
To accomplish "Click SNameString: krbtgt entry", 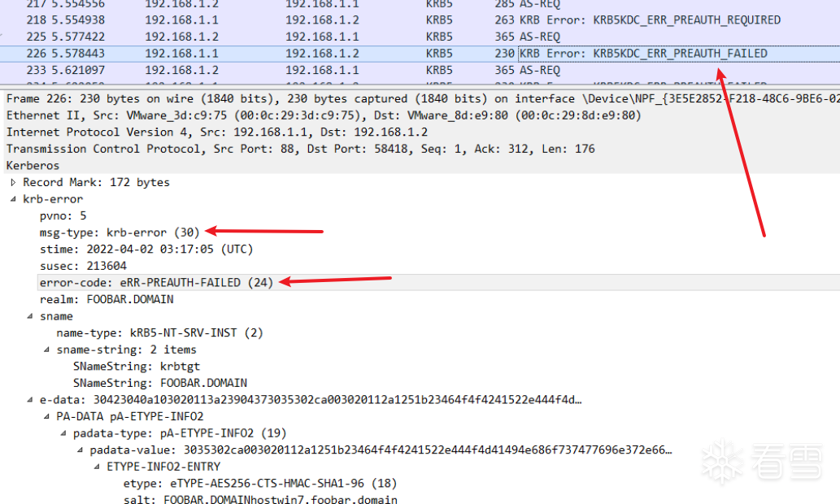I will coord(137,367).
